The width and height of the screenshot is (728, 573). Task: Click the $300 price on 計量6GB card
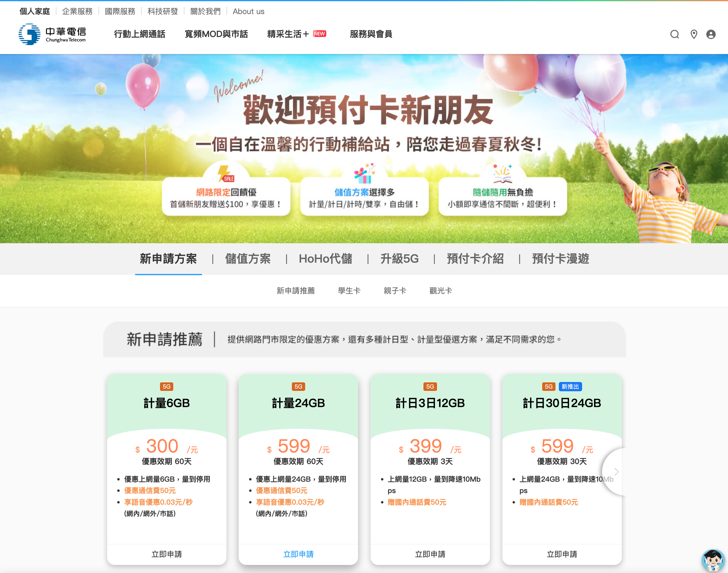pyautogui.click(x=167, y=446)
